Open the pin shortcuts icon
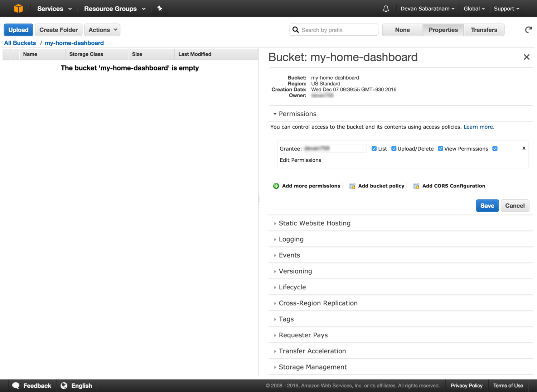The height and width of the screenshot is (392, 537). coord(160,8)
